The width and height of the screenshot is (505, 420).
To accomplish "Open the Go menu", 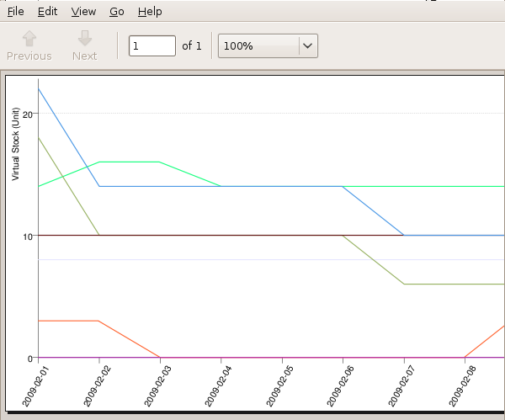I will [x=117, y=12].
